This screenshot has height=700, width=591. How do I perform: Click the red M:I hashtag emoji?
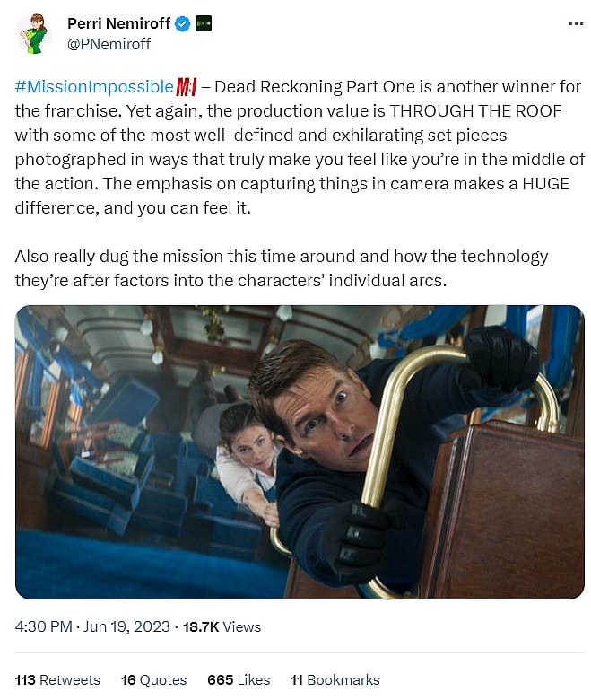click(187, 87)
